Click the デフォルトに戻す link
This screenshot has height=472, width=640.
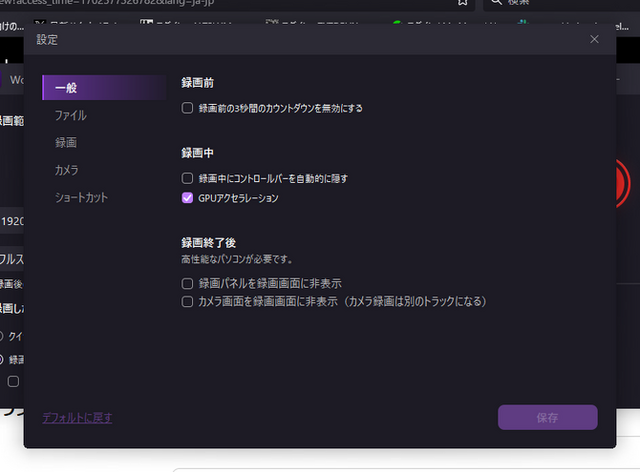(77, 417)
